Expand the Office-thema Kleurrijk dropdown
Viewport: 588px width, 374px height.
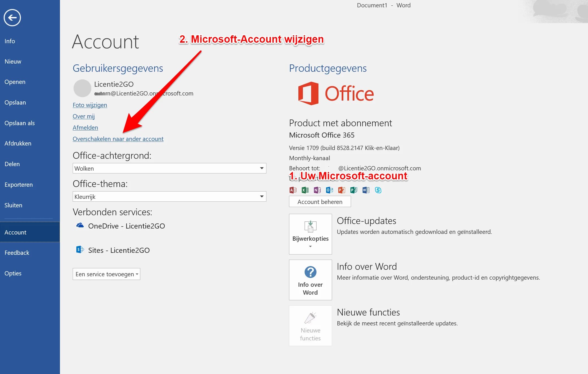pyautogui.click(x=169, y=197)
